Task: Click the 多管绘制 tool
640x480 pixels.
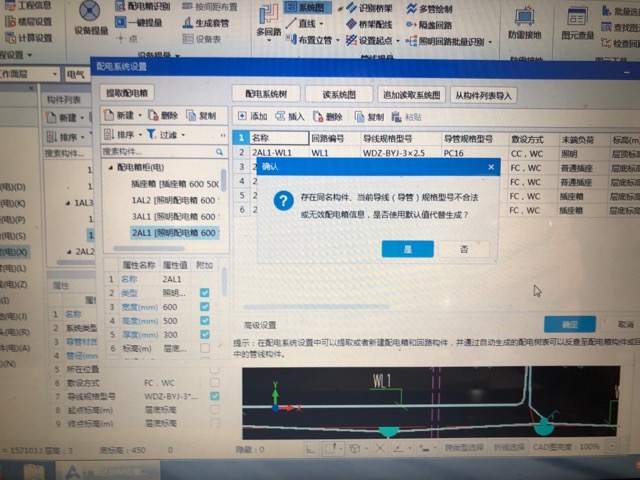Action: [x=429, y=9]
